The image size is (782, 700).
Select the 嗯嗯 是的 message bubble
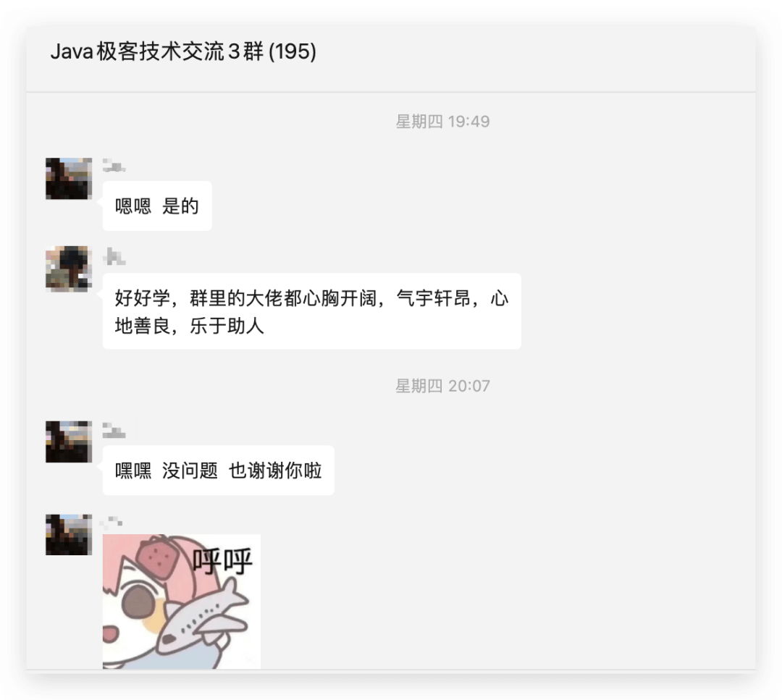(157, 206)
